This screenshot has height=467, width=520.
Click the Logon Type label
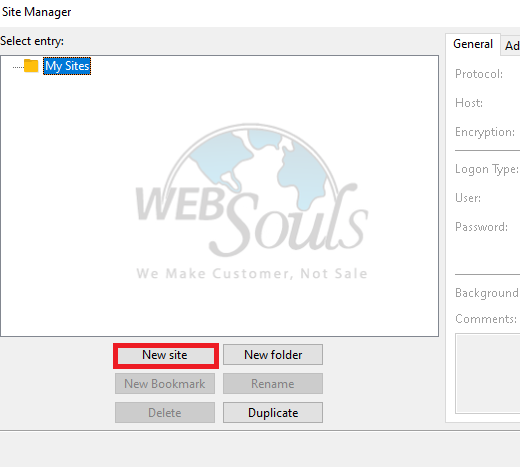(x=487, y=169)
